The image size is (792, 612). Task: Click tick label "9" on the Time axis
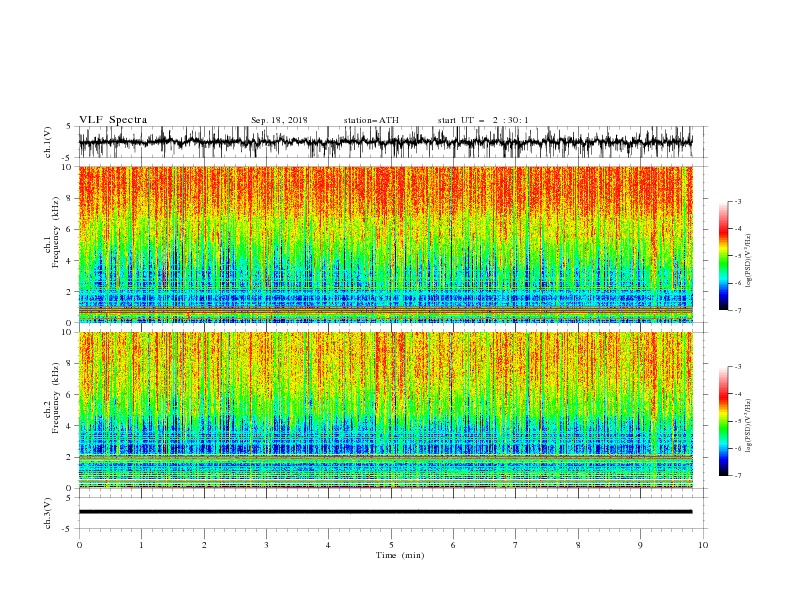640,545
